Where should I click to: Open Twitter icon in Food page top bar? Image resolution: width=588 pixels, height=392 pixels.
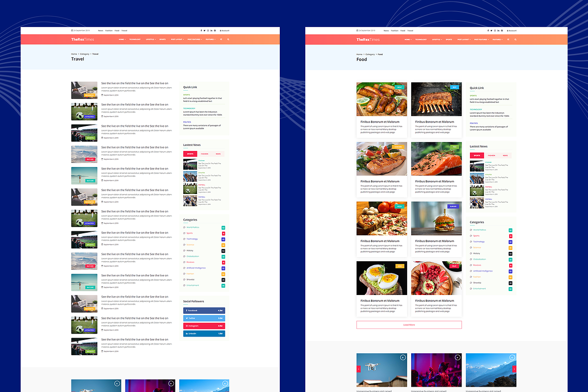point(491,30)
